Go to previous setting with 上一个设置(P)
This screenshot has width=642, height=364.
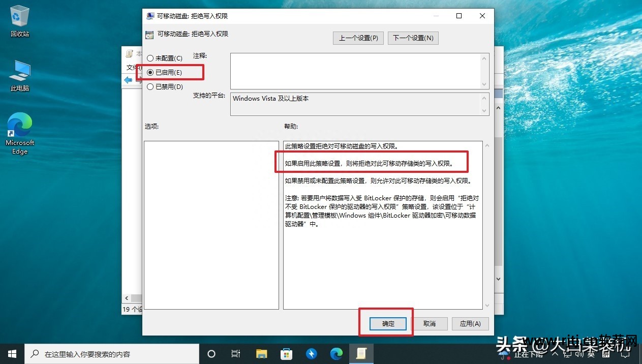coord(358,38)
